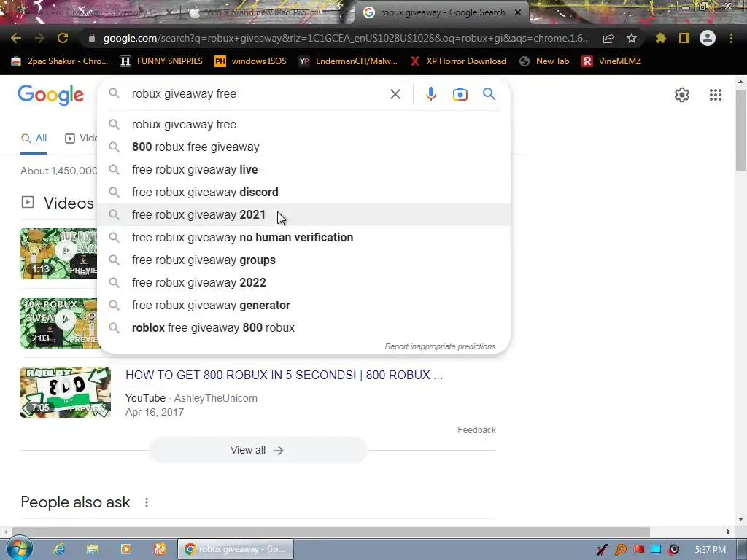The image size is (747, 560).
Task: Start voice search with the microphone icon
Action: 431,94
